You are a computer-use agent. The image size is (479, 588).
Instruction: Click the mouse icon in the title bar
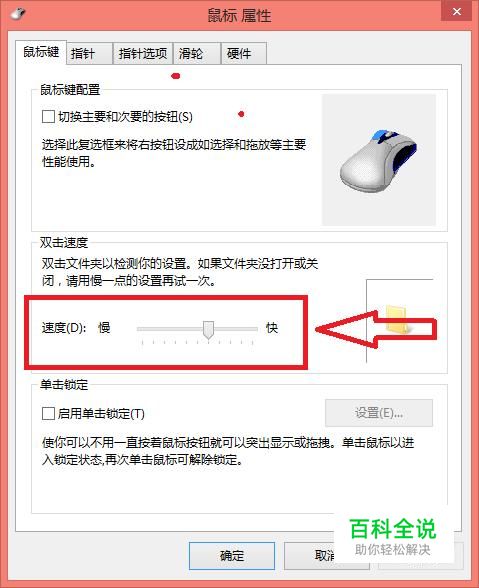pyautogui.click(x=18, y=14)
